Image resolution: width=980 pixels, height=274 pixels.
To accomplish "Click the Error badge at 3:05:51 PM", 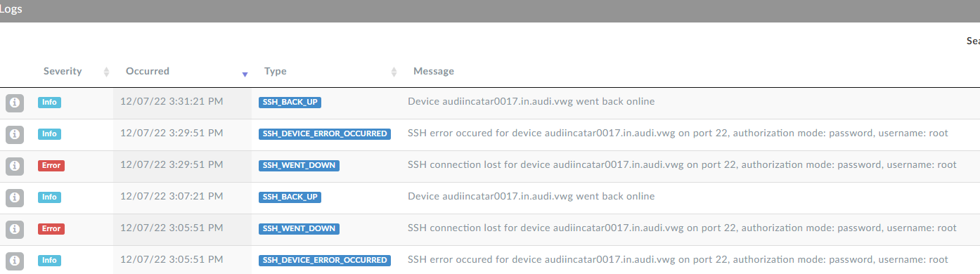I will [x=51, y=229].
